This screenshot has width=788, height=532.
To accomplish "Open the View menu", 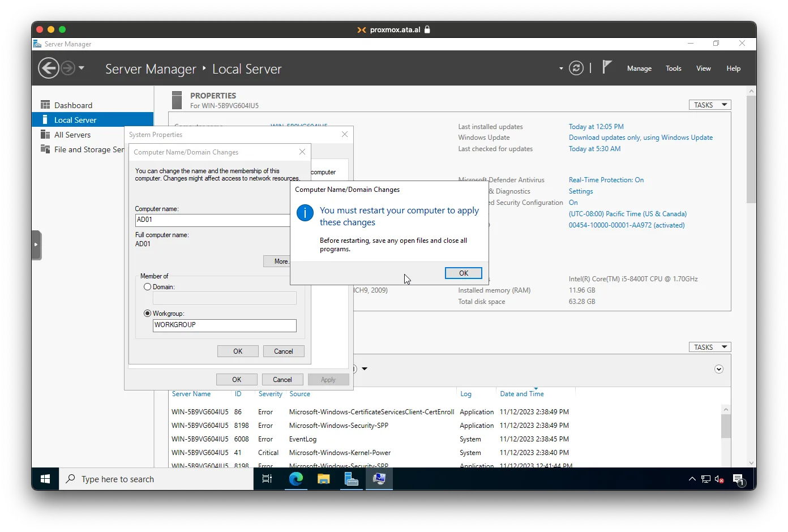I will (x=703, y=68).
